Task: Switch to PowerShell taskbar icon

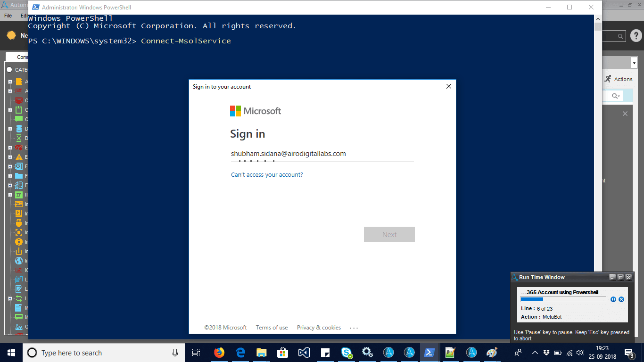Action: [x=429, y=353]
